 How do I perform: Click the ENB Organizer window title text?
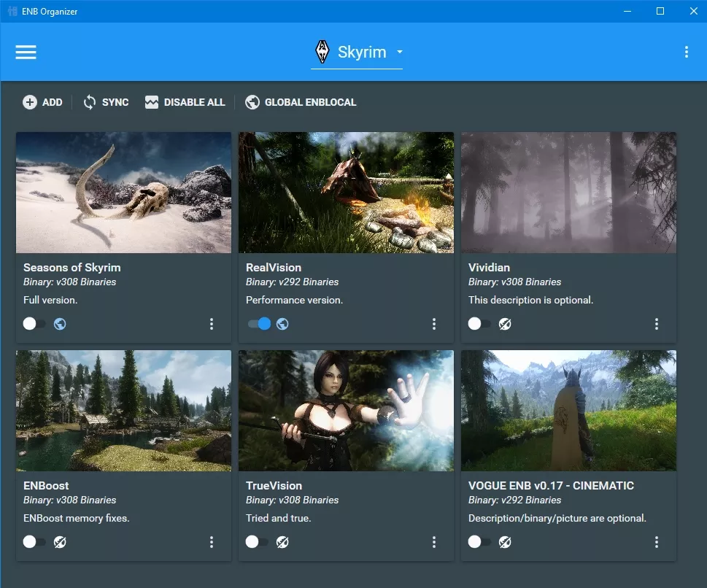(x=50, y=12)
